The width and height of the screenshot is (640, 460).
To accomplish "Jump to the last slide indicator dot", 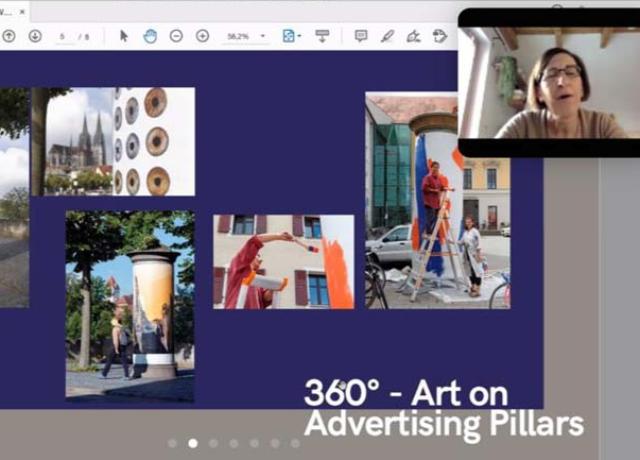I will (295, 443).
